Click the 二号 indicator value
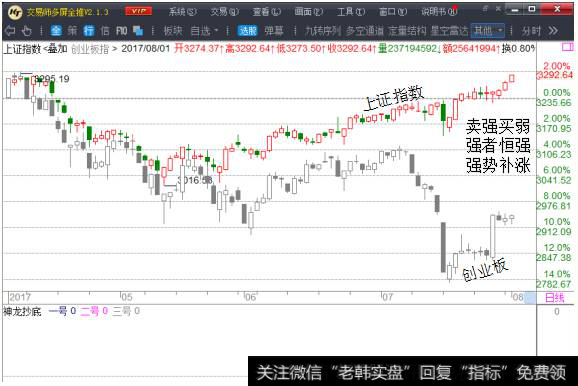Screen dimensions: 578x386 [94, 312]
